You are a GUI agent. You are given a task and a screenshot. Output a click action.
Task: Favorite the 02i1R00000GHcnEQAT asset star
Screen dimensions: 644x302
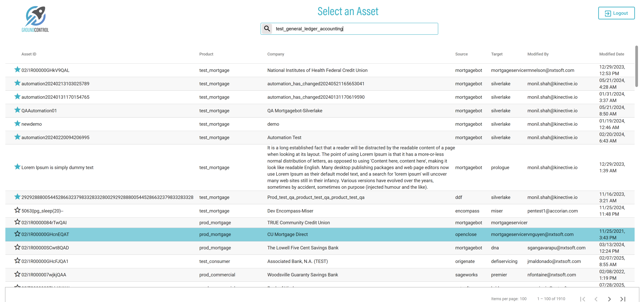(x=17, y=234)
